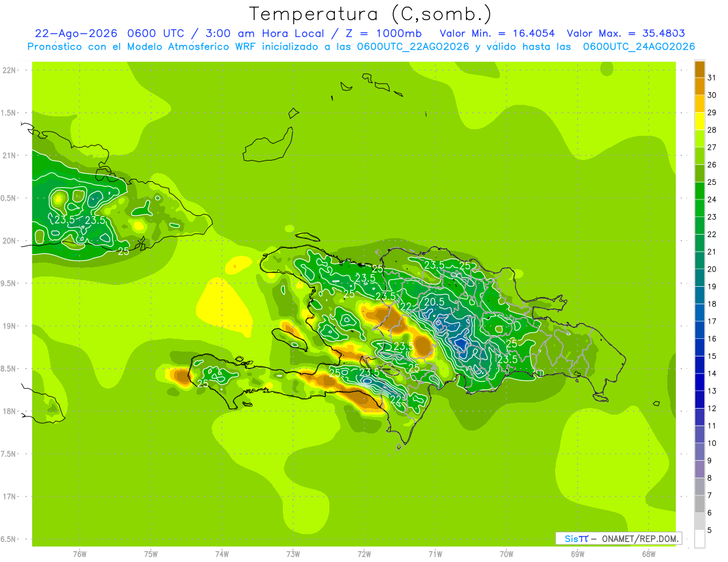Click the '26' value on the color scale
The width and height of the screenshot is (728, 562).
[712, 165]
